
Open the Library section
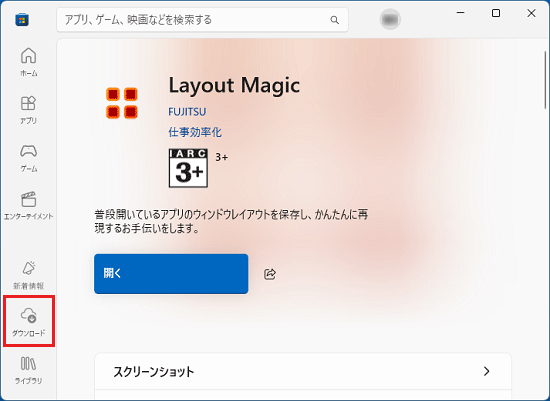(28, 370)
